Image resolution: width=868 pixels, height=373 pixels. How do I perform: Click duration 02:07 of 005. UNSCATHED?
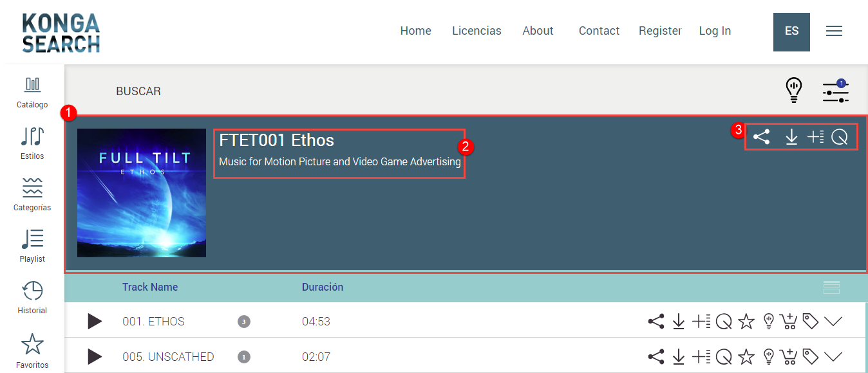(316, 357)
